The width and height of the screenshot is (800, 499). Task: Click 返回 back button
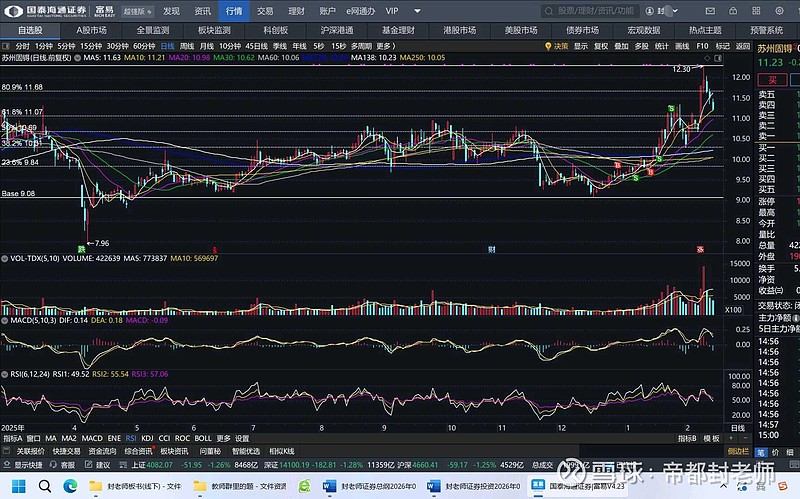coord(743,46)
